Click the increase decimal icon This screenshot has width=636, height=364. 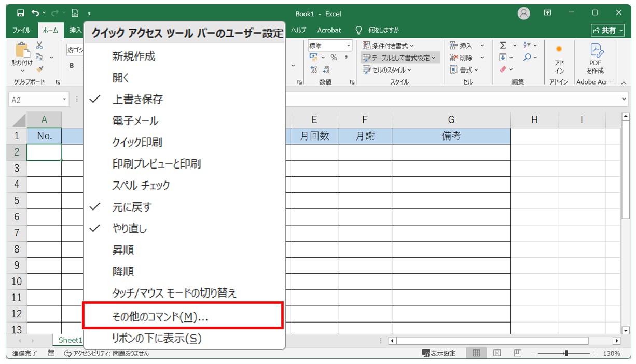(x=314, y=69)
